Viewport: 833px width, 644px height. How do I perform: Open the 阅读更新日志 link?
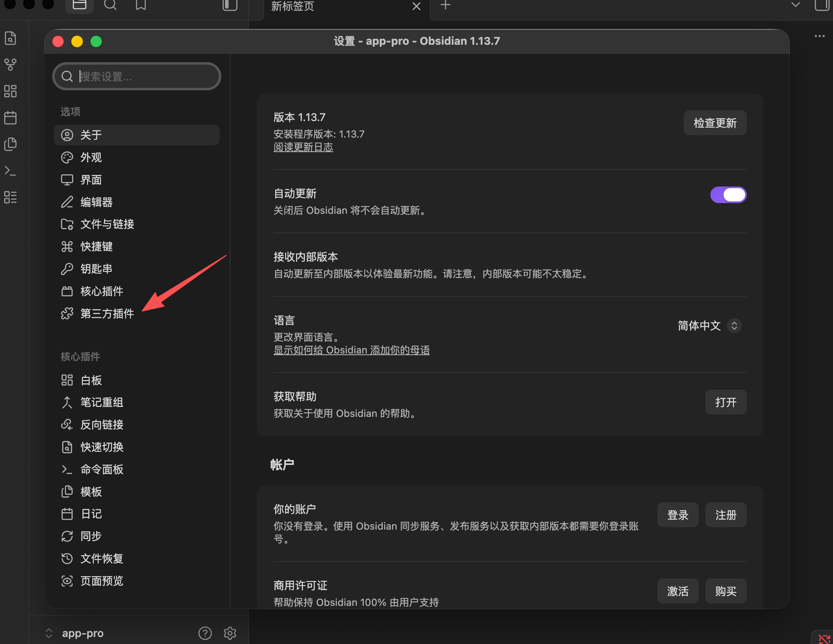(303, 147)
